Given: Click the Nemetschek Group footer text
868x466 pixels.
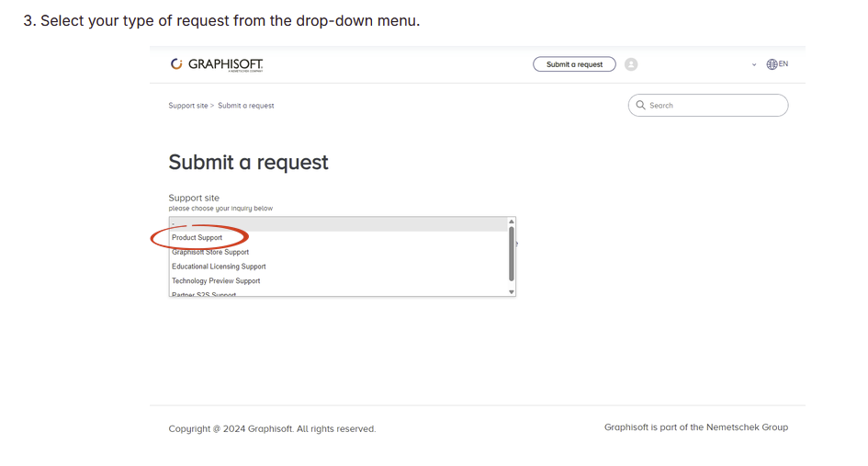Looking at the screenshot, I should (x=696, y=427).
